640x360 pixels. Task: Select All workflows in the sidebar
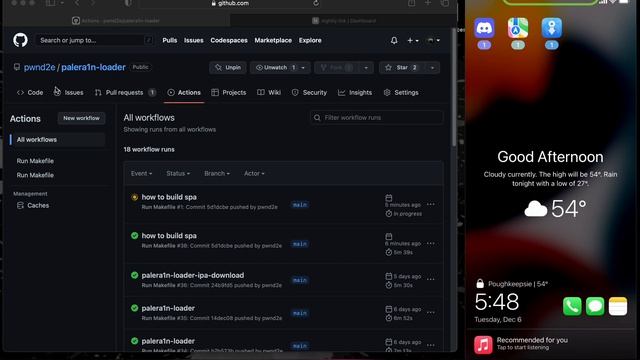click(58, 140)
